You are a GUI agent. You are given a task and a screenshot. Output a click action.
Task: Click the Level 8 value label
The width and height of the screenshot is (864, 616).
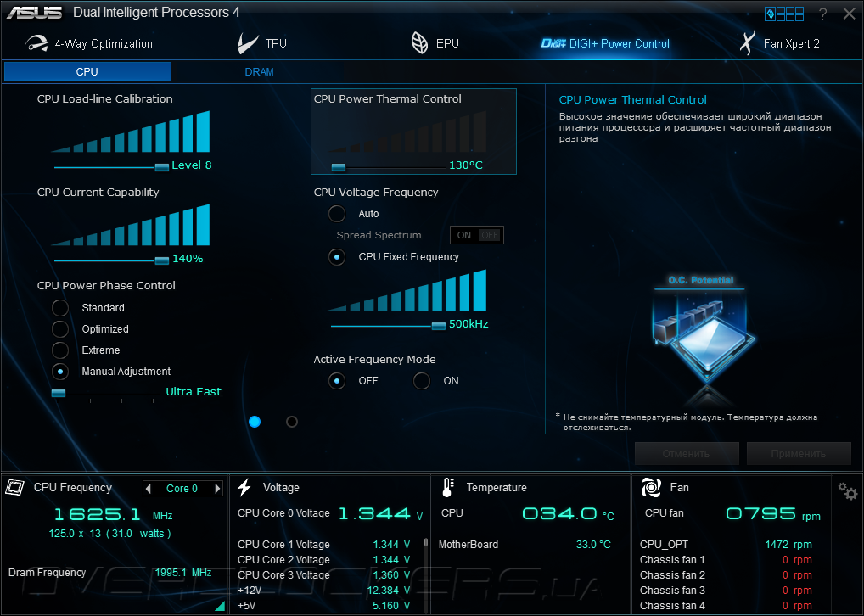tap(191, 165)
